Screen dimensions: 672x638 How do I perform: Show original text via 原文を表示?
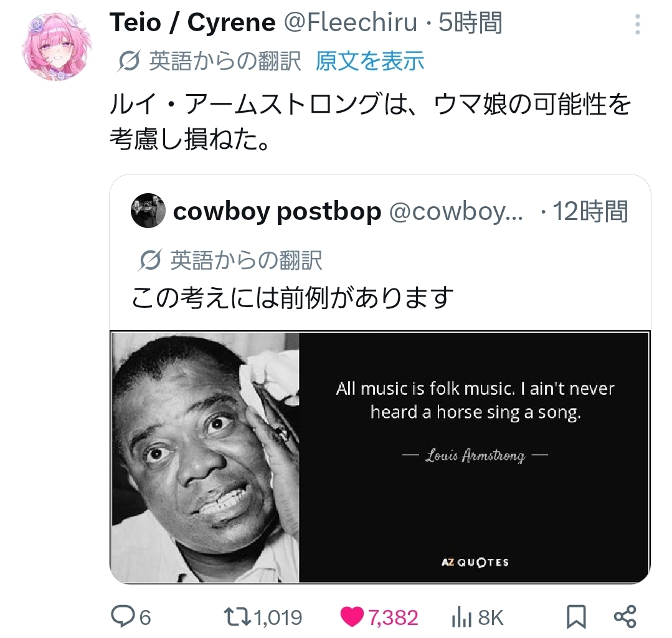369,61
